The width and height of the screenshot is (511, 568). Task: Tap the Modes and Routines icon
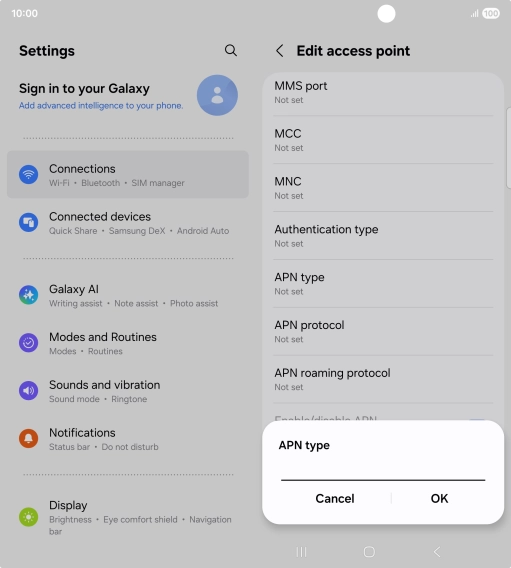coord(29,343)
